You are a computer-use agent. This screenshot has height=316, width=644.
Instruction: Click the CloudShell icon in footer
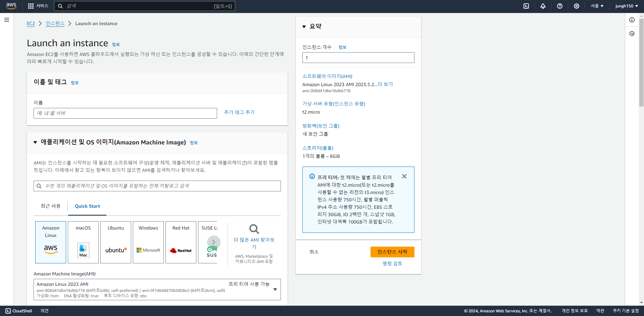(8, 311)
